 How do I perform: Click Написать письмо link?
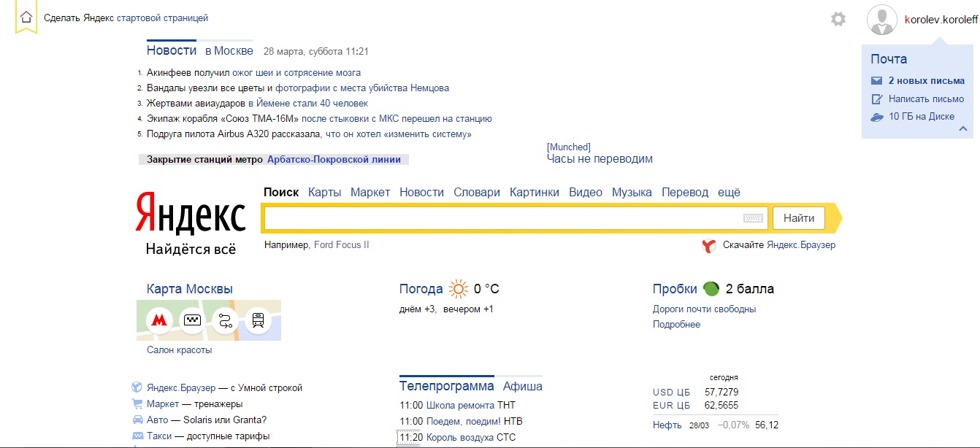(x=926, y=99)
